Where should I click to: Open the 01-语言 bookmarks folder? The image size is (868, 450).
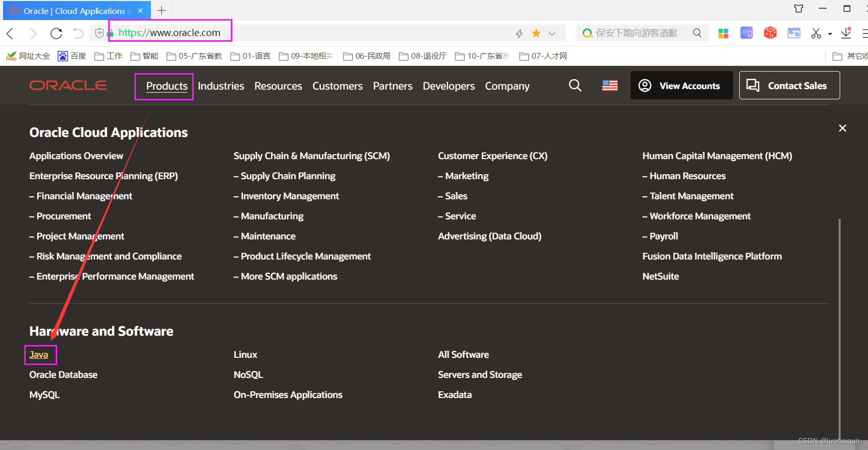click(250, 56)
